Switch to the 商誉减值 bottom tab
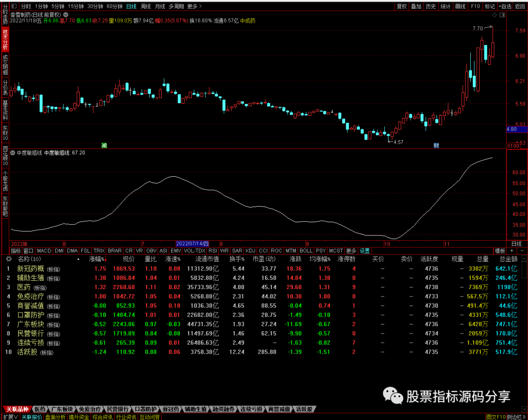 [279, 409]
